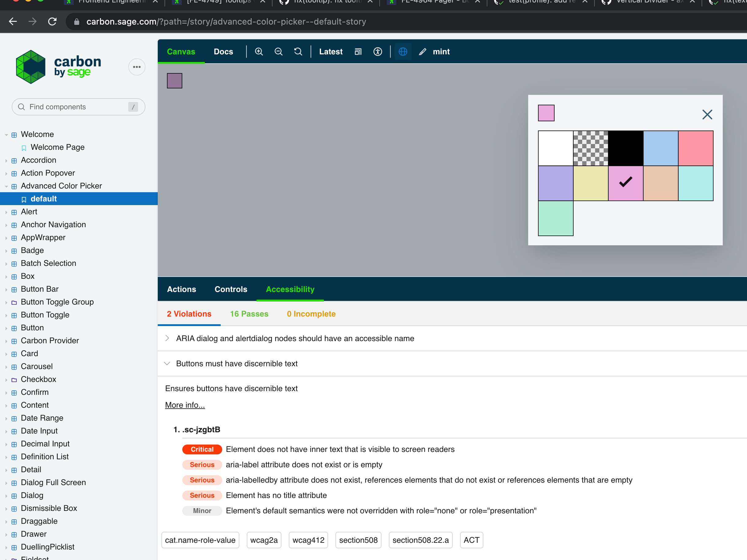Choose the transparent checkered swatch

click(x=591, y=148)
